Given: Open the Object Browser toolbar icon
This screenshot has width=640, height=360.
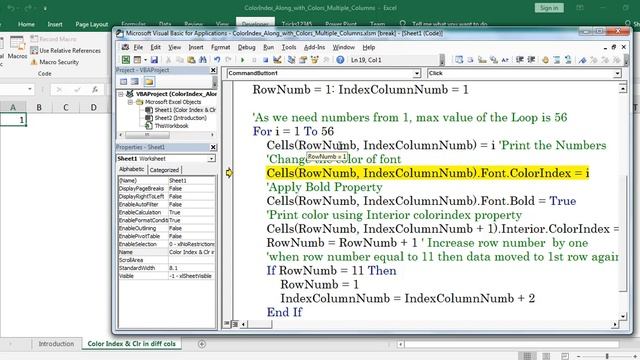Looking at the screenshot, I should tap(314, 60).
